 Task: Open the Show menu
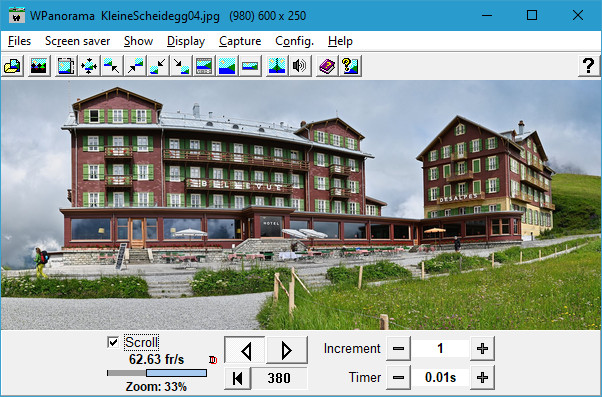[x=139, y=41]
